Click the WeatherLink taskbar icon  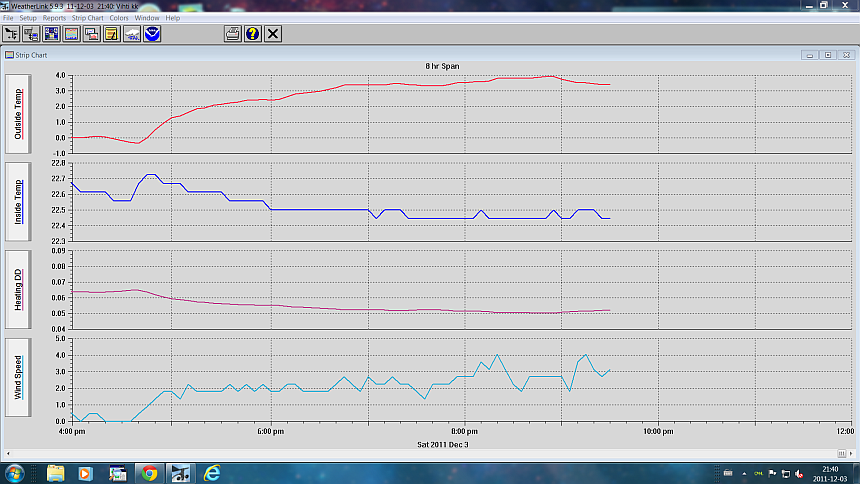(x=180, y=473)
